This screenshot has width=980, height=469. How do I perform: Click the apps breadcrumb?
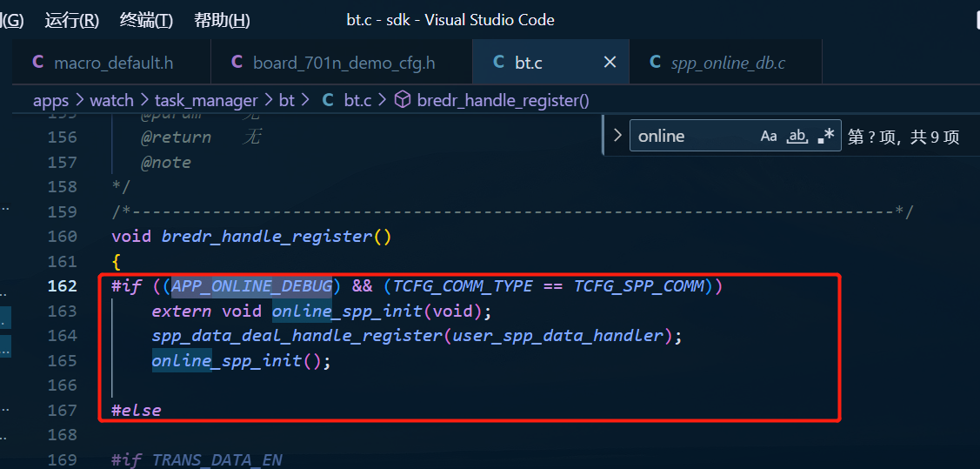(51, 100)
